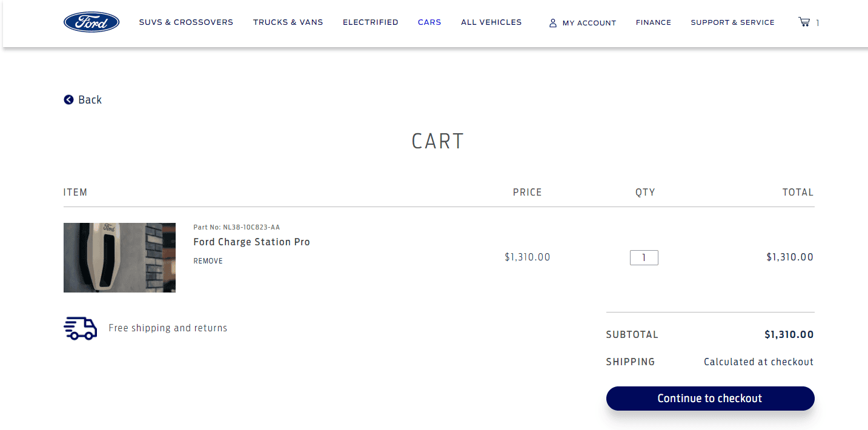The height and width of the screenshot is (430, 868).
Task: Click the free shipping truck icon
Action: [80, 328]
